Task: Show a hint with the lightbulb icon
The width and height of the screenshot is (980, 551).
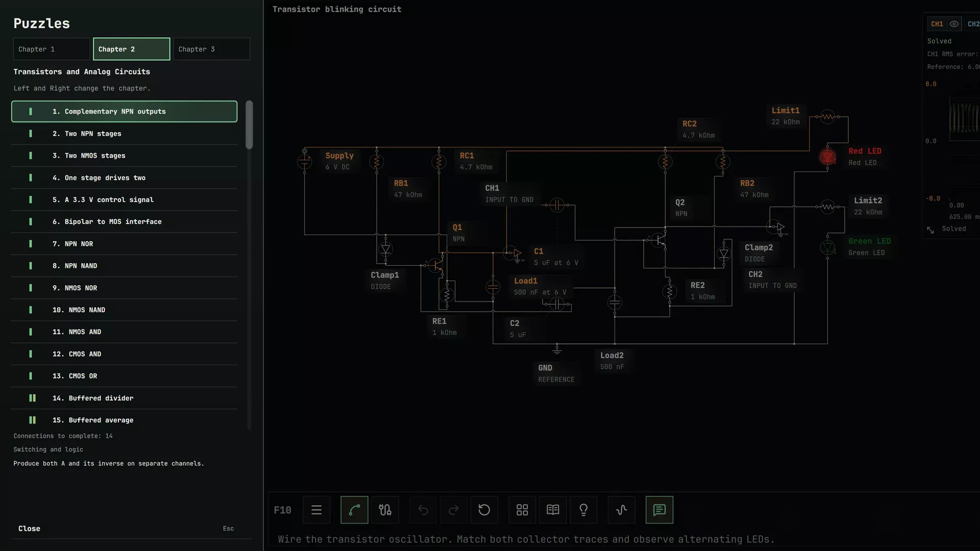Action: pos(583,510)
